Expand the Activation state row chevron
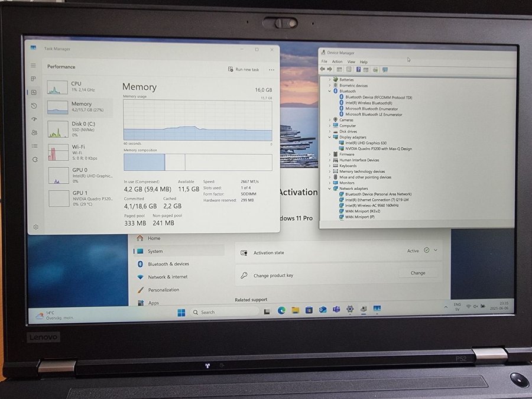Viewport: 532px width, 399px height. 436,250
